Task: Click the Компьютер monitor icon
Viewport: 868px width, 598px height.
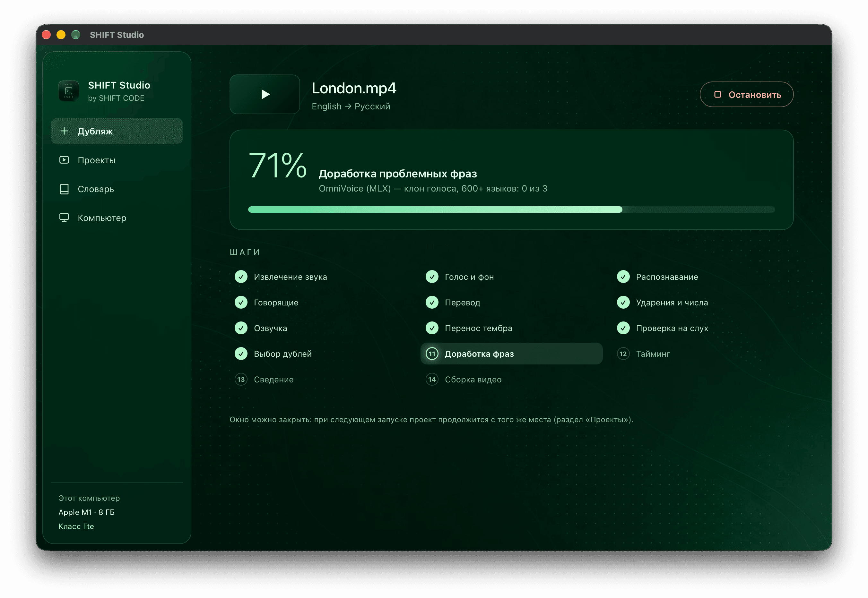Action: [x=64, y=218]
